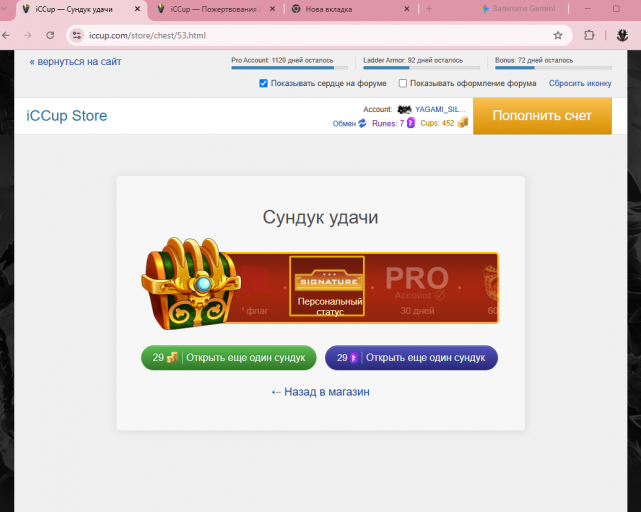
Task: Switch to the iCCup Сундук удачи tab
Action: 74,9
